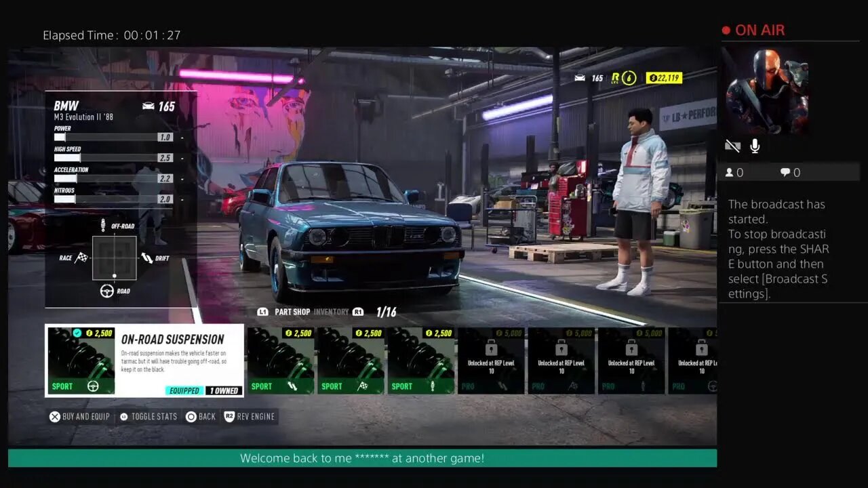Click the 1/16 part counter
Viewport: 868px width, 488px height.
click(x=386, y=312)
